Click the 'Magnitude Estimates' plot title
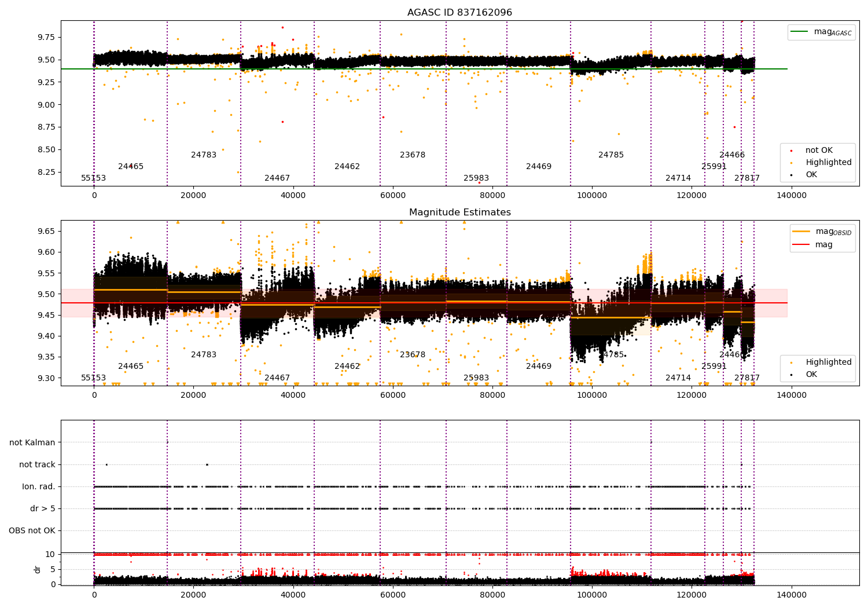This screenshot has width=868, height=608. (459, 213)
